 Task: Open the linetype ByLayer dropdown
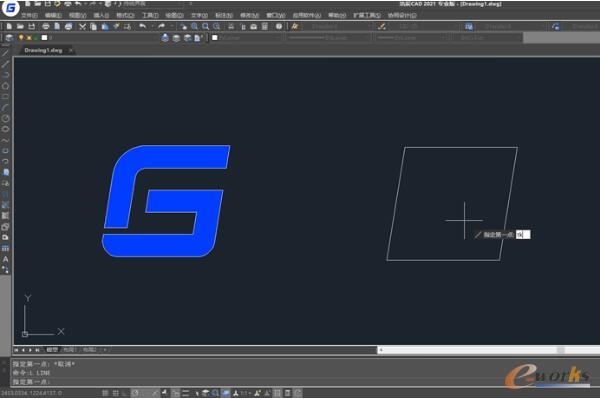pyautogui.click(x=328, y=38)
